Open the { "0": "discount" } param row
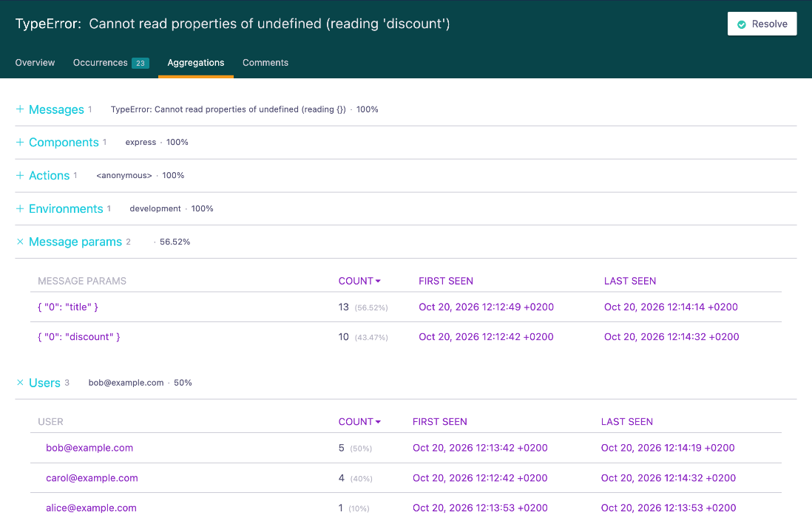The width and height of the screenshot is (812, 518). [78, 337]
